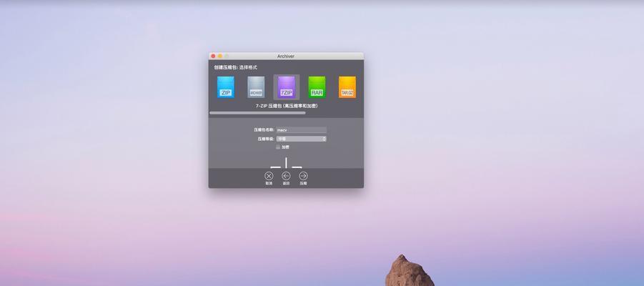Screen dimensions: 644x286
Task: Click the 7-ZIP 压缩包 description text
Action: click(x=287, y=106)
